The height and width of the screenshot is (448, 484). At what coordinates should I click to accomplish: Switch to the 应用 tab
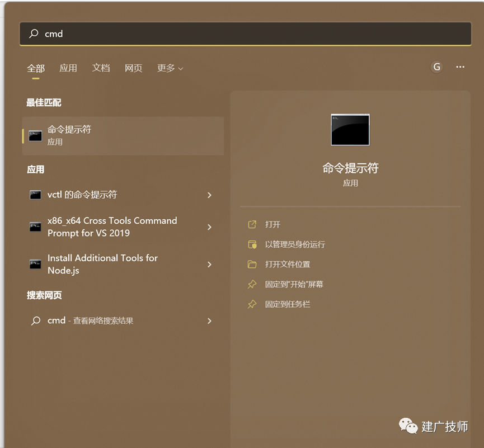[x=68, y=68]
